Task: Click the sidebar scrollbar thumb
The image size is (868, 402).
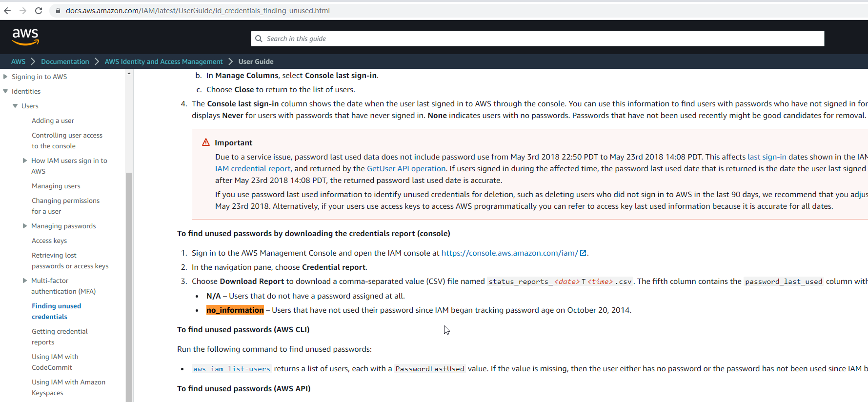Action: (129, 287)
